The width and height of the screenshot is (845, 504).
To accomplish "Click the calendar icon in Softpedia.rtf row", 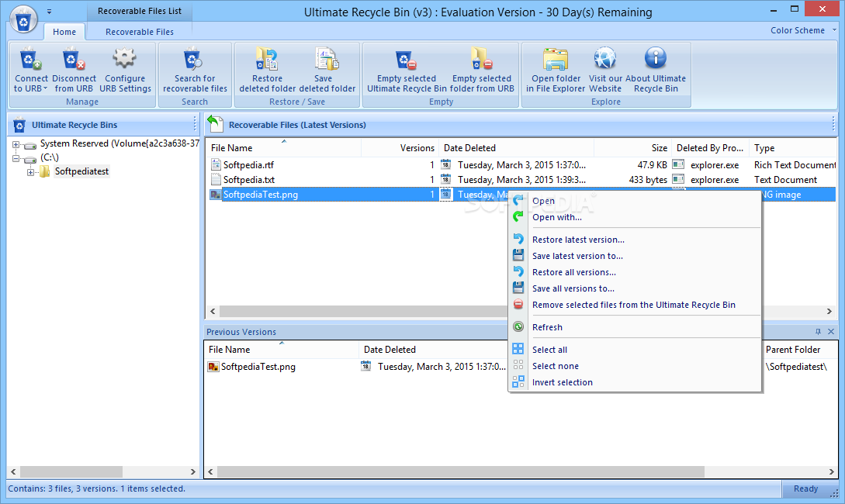I will click(x=445, y=164).
